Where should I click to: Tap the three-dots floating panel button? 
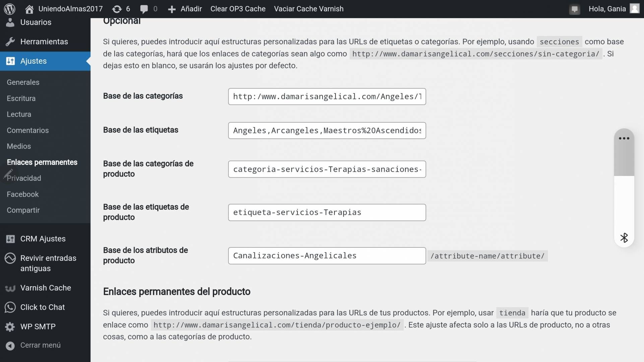[624, 138]
